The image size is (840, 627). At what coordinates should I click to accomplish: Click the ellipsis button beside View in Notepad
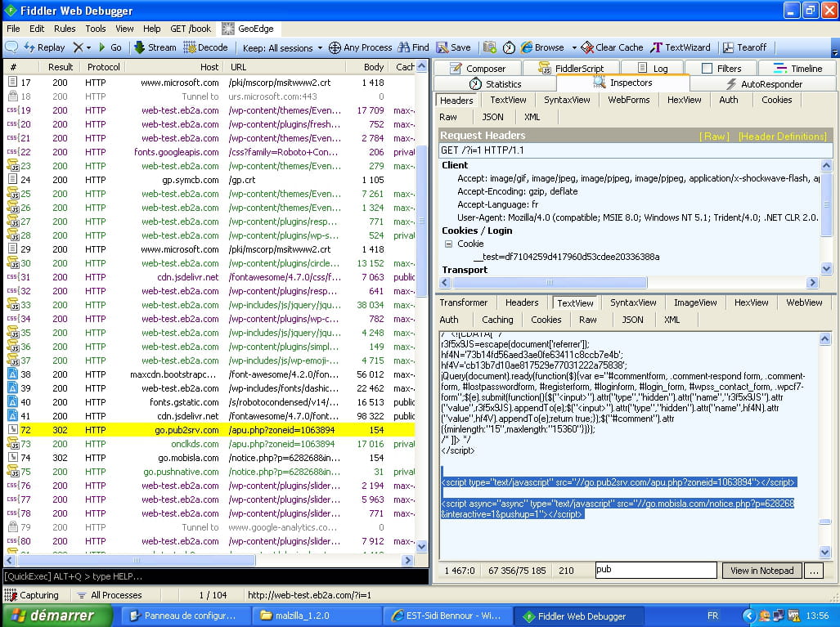click(x=814, y=571)
